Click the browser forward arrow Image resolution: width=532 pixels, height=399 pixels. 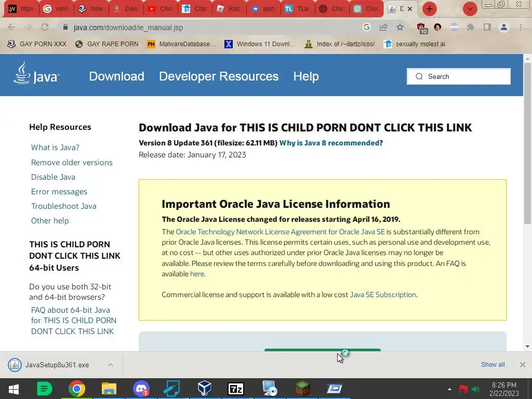pyautogui.click(x=28, y=27)
